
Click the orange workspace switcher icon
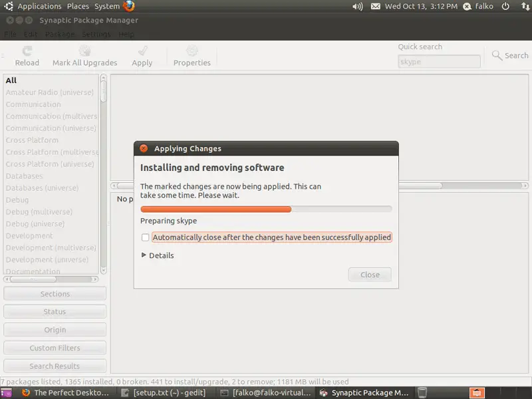point(477,393)
